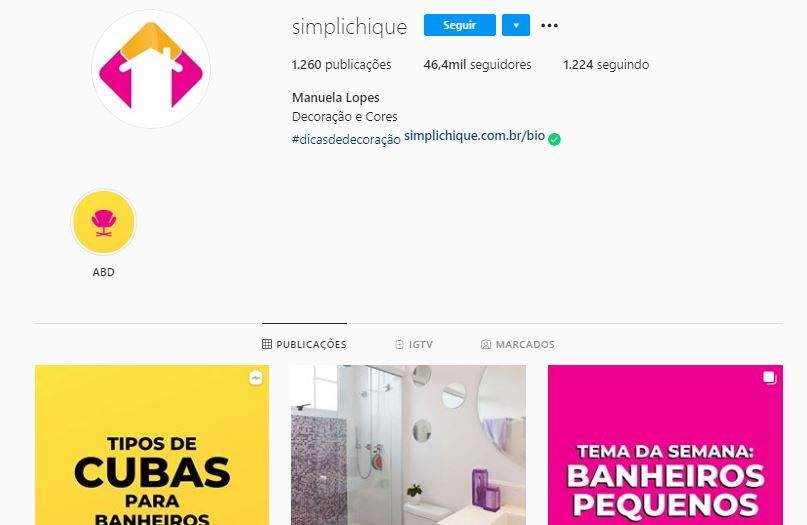Select the Publicações tab
The image size is (807, 525).
click(x=304, y=344)
